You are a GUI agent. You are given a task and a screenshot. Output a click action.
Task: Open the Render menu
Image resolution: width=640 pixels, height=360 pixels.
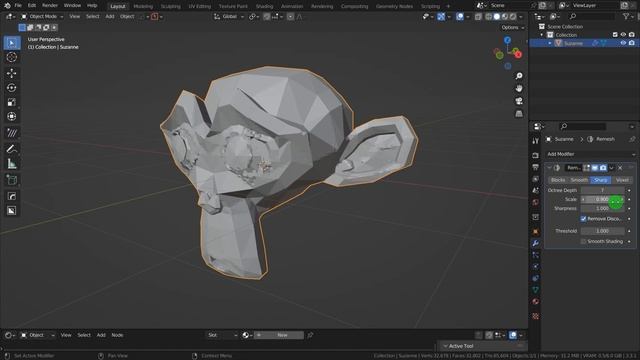click(50, 6)
